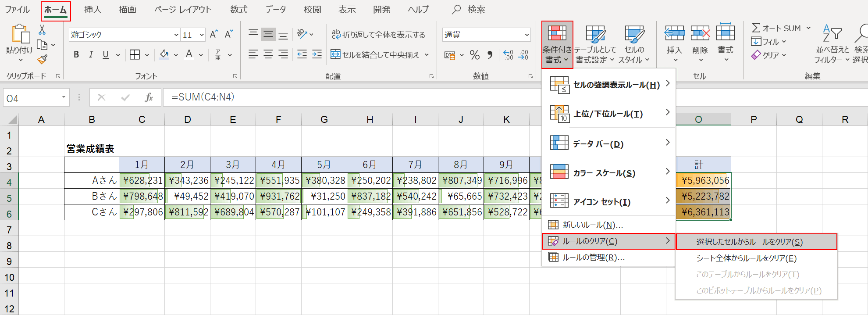Click the increase indent icon
This screenshot has width=868, height=315.
pos(317,54)
